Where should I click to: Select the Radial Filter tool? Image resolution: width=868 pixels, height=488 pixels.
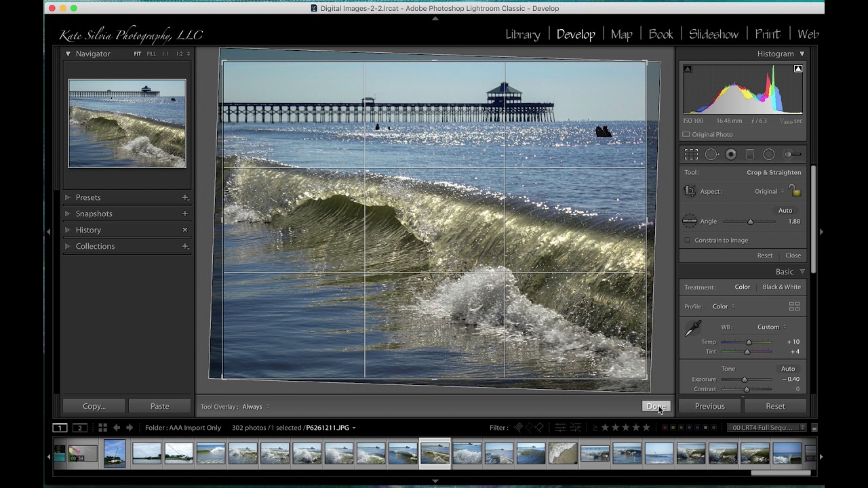point(769,155)
